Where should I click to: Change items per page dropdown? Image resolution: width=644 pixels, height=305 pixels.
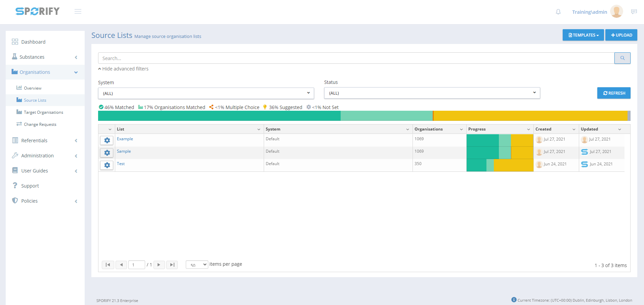pyautogui.click(x=197, y=265)
